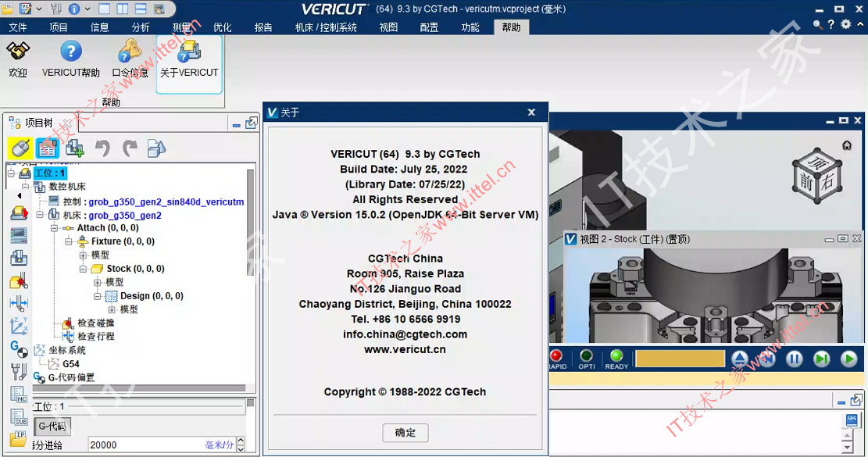
Task: Toggle the configure panel icon in project tree toolbar
Action: click(47, 148)
